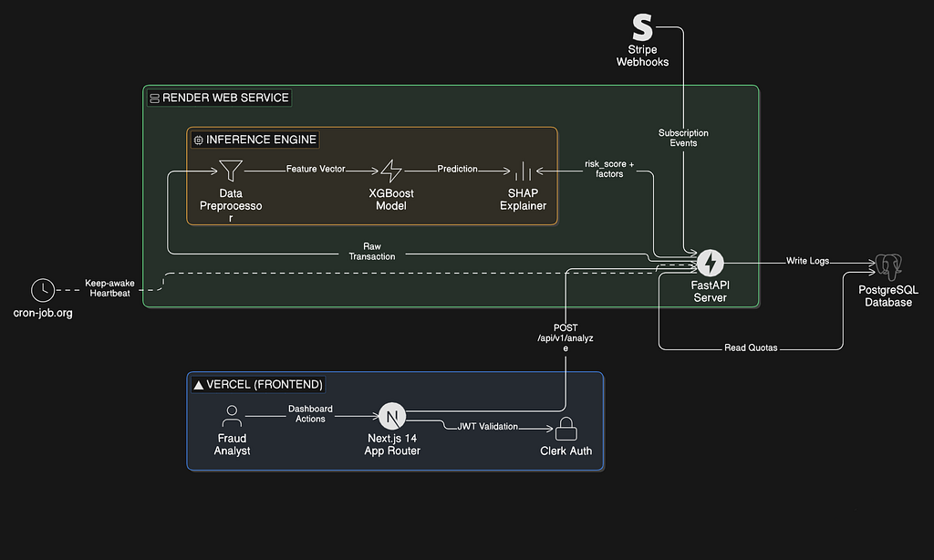Select the 'Data Preprocessor' node label
Viewport: 934px width, 560px height.
click(231, 205)
